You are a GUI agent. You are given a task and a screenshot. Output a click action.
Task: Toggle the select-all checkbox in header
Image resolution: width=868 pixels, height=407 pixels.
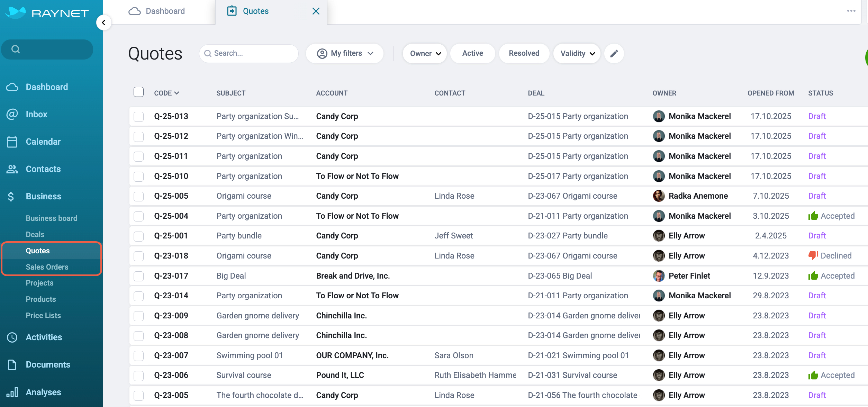(138, 92)
